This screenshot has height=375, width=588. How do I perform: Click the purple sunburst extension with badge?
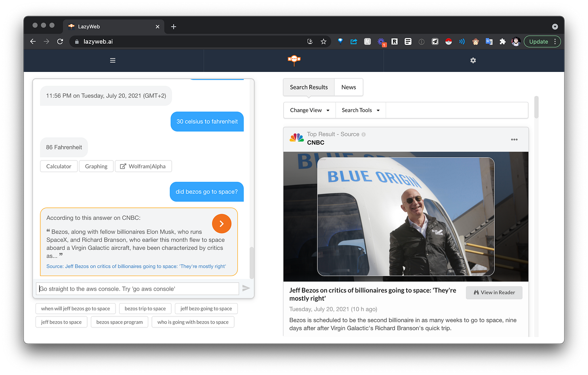[x=381, y=42]
